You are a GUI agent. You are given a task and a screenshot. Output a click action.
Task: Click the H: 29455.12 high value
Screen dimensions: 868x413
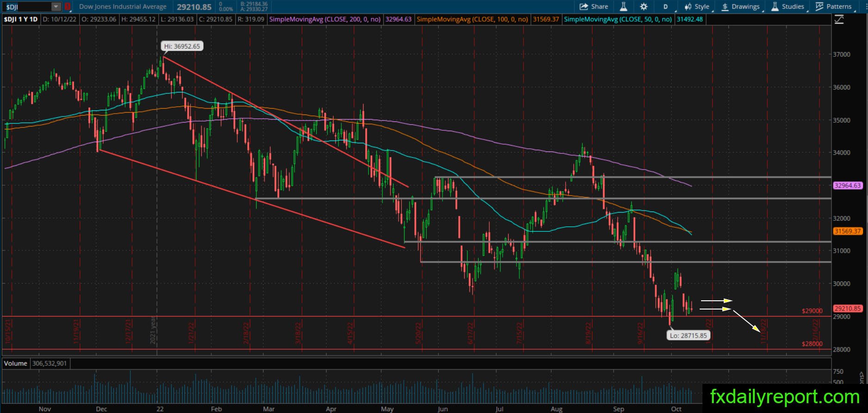coord(138,19)
